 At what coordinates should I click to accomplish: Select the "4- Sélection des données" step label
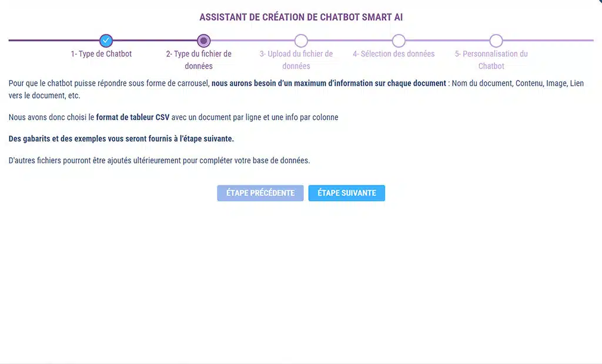(393, 54)
